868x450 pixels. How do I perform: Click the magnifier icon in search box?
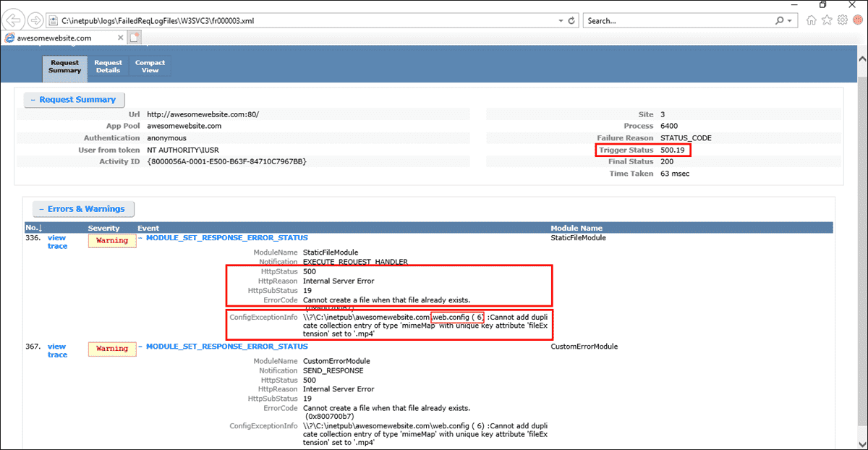point(780,20)
